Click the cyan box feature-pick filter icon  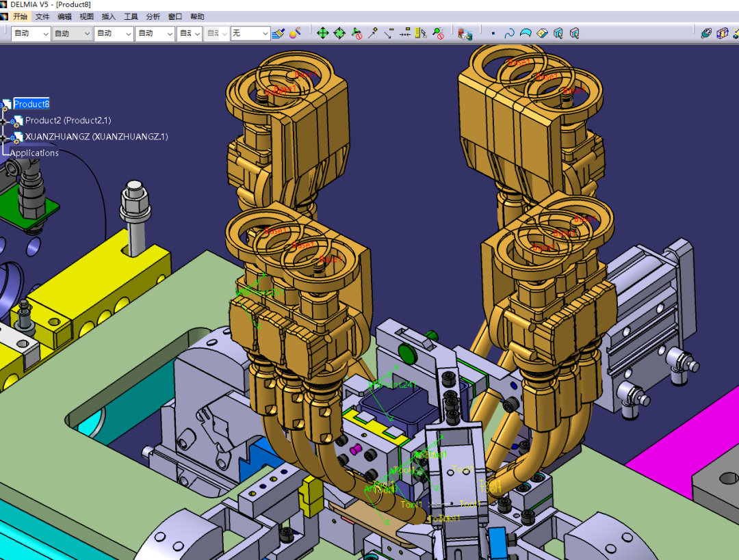pos(558,34)
